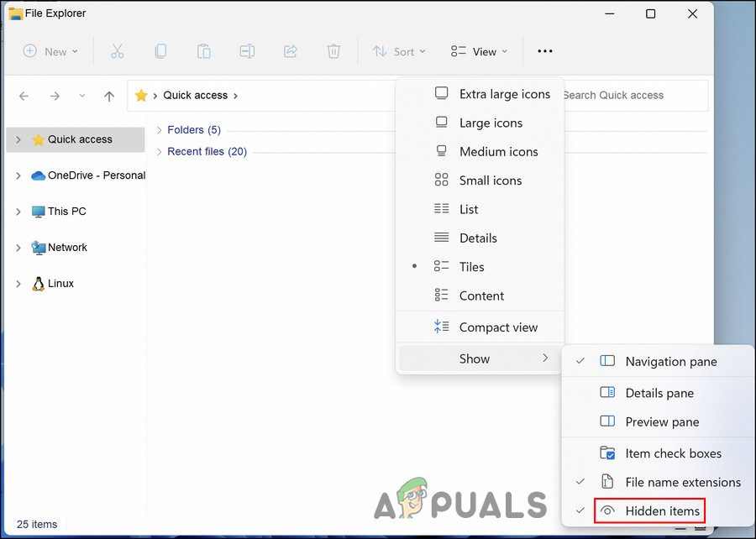Screen dimensions: 756x539
Task: Click the Linux penguin icon
Action: (x=38, y=284)
